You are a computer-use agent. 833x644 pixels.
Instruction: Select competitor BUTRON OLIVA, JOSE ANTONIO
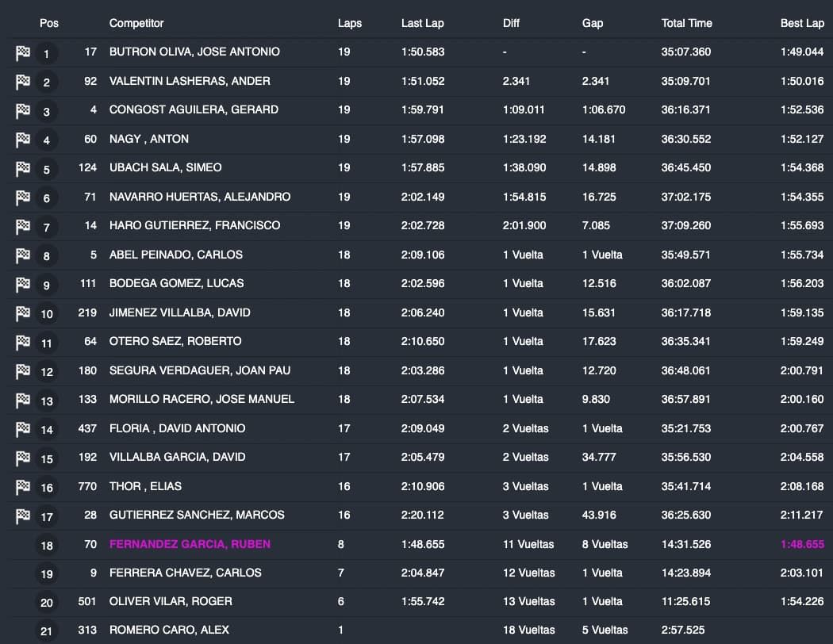point(194,52)
